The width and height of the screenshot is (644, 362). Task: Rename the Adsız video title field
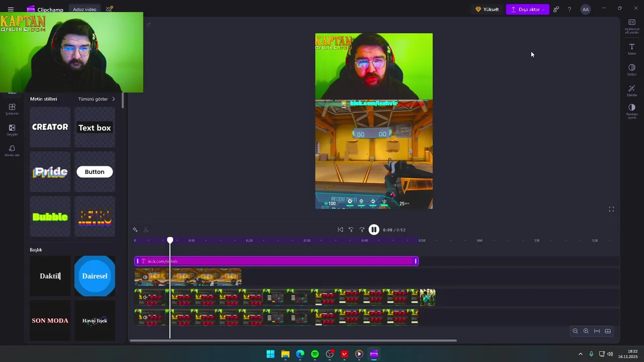point(85,10)
